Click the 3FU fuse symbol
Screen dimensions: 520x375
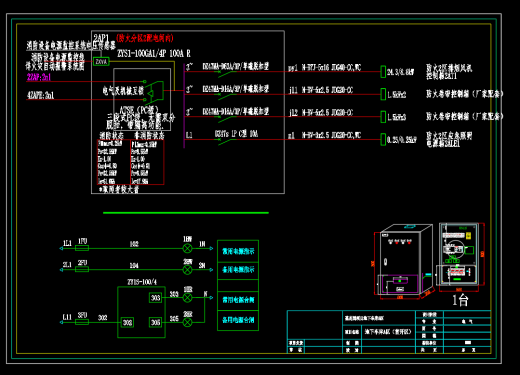(x=82, y=322)
